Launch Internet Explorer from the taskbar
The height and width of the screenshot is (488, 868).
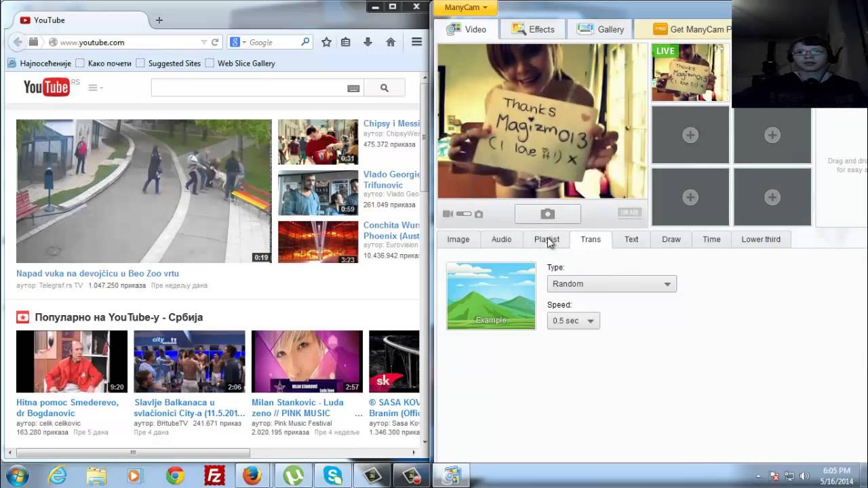point(58,476)
